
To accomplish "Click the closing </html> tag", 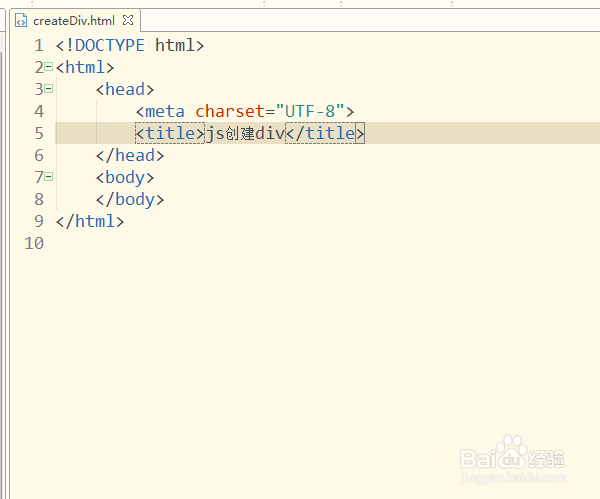I will click(90, 222).
